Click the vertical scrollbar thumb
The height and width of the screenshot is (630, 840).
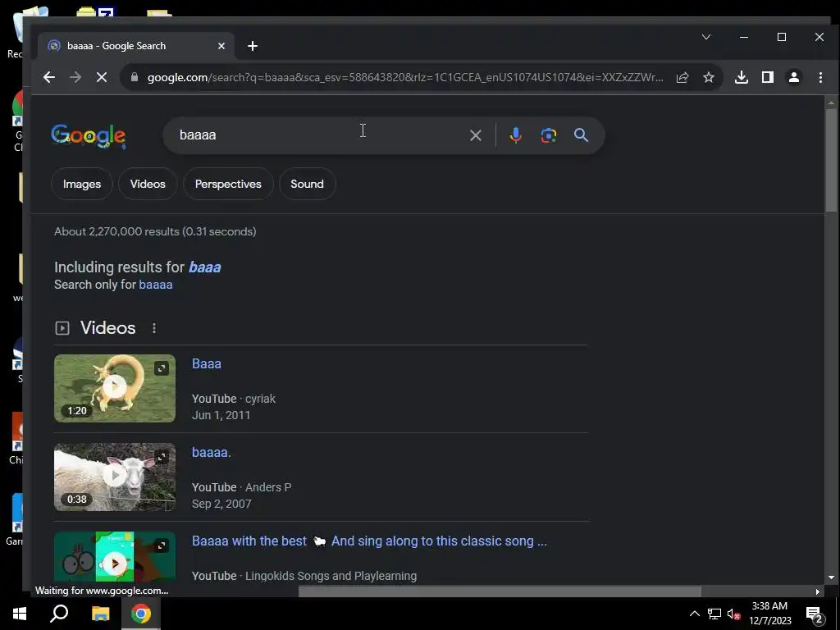[831, 160]
